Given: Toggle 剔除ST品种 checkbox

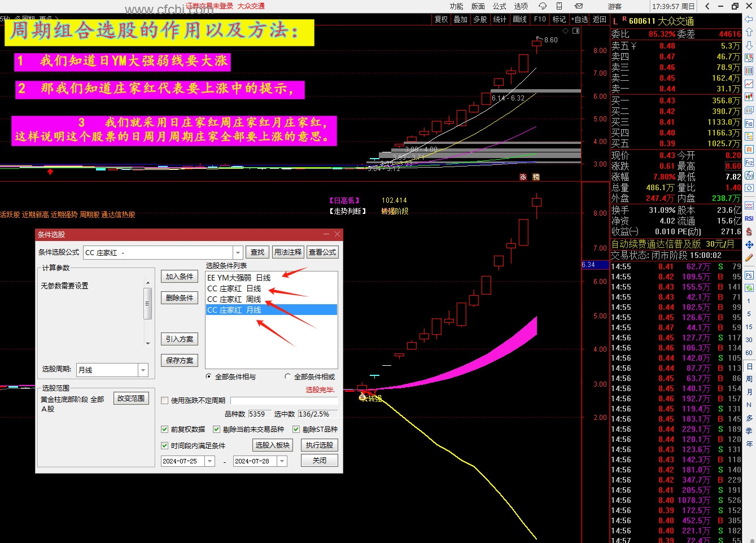Looking at the screenshot, I should 296,429.
